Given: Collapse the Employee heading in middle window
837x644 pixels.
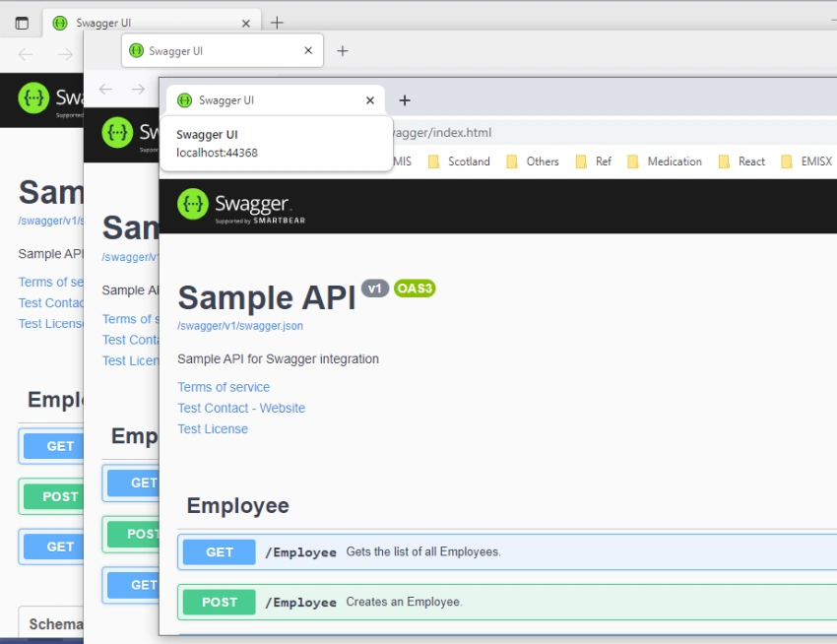Looking at the screenshot, I should (135, 436).
